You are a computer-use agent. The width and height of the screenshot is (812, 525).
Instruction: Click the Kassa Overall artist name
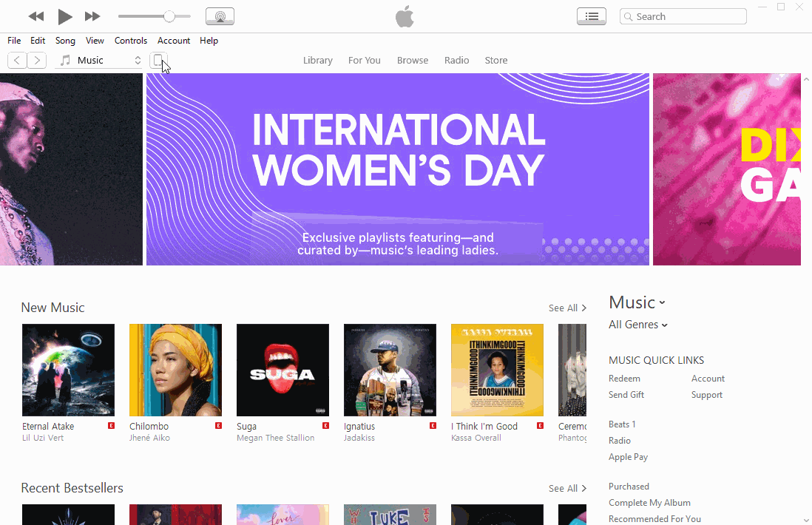(476, 438)
